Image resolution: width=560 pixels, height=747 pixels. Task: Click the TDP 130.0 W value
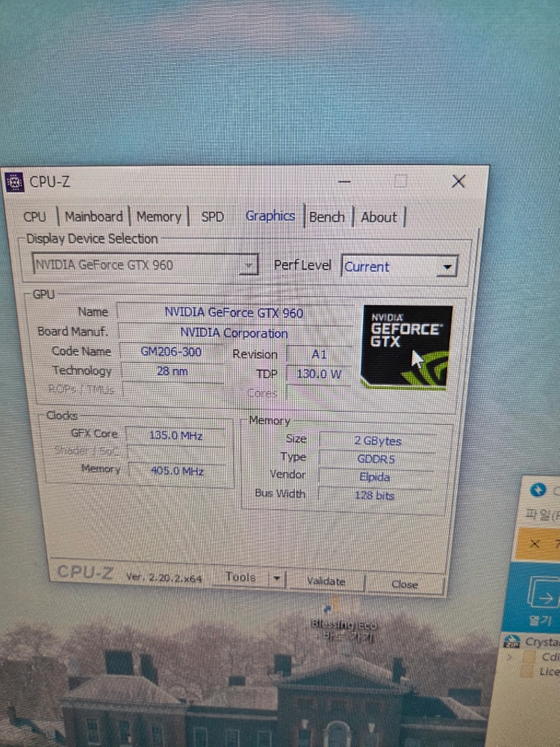319,374
